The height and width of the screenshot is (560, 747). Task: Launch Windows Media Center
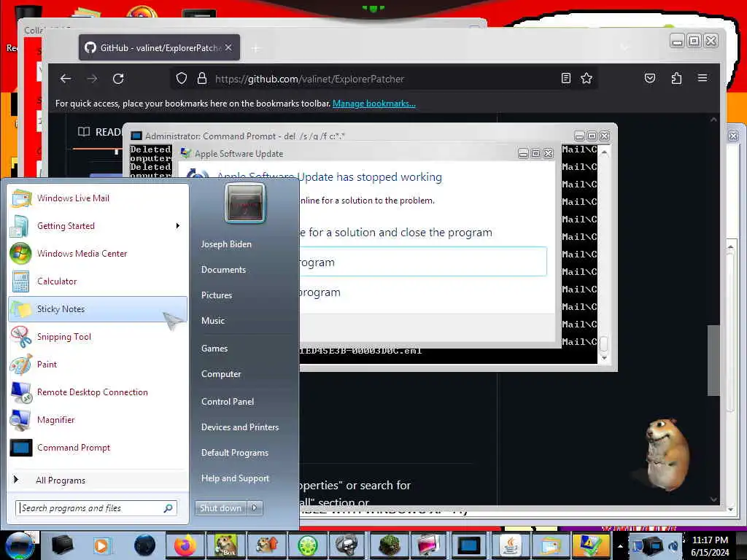[98, 253]
